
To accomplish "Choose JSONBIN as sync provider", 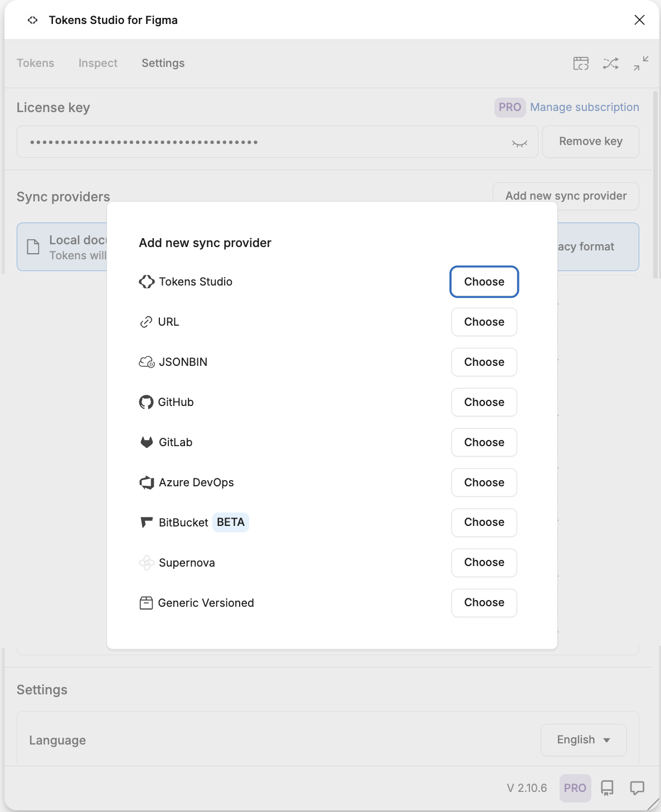I will tap(484, 362).
